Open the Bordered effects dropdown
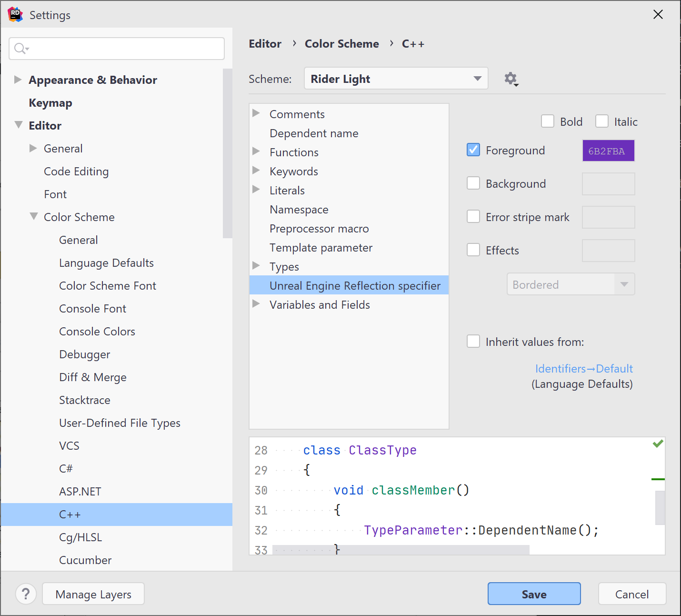This screenshot has height=616, width=681. [624, 284]
